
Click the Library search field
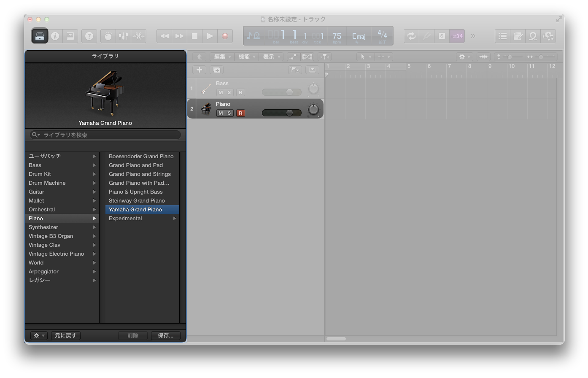click(105, 135)
